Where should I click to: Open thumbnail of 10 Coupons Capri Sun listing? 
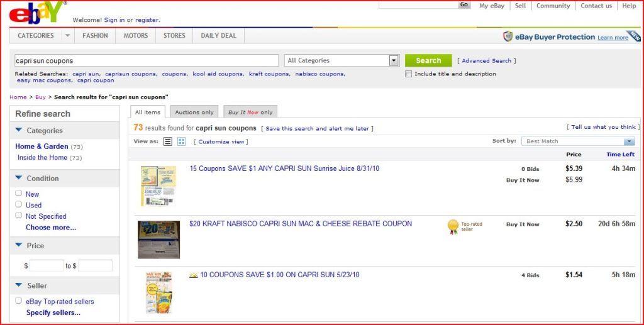click(x=159, y=292)
